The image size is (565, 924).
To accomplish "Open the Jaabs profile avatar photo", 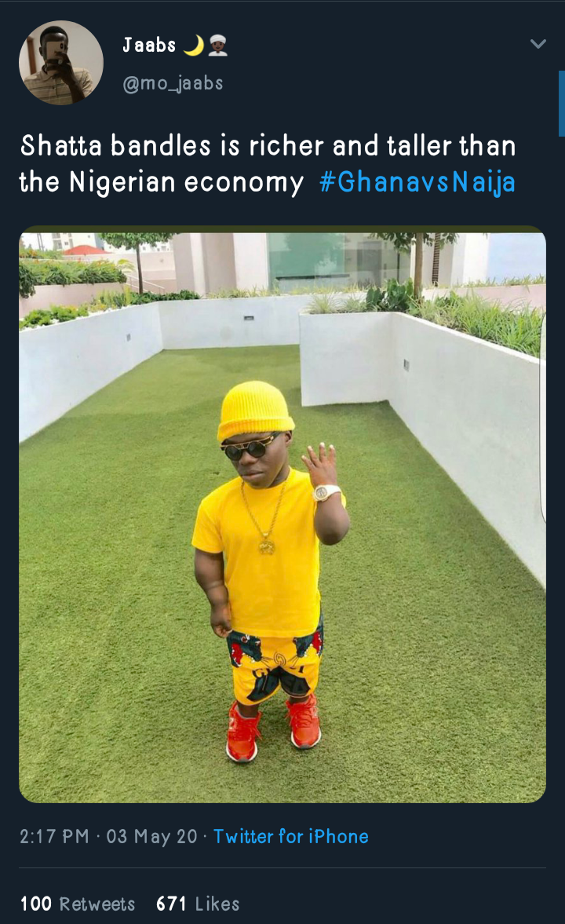I will point(61,63).
